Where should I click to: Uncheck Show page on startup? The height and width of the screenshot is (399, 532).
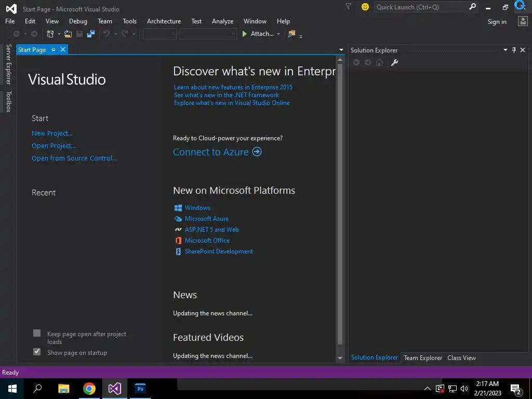click(x=37, y=352)
